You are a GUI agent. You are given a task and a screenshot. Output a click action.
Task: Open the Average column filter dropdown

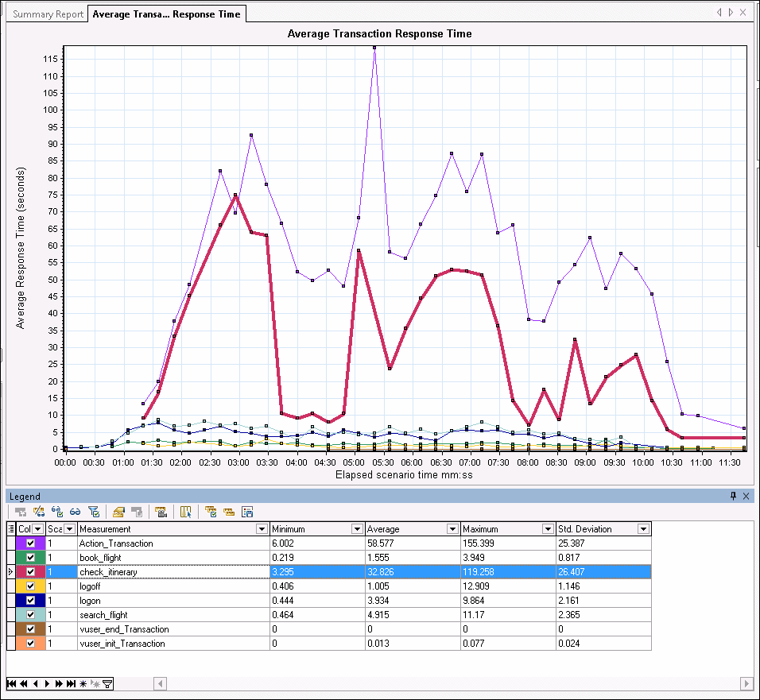pyautogui.click(x=453, y=528)
